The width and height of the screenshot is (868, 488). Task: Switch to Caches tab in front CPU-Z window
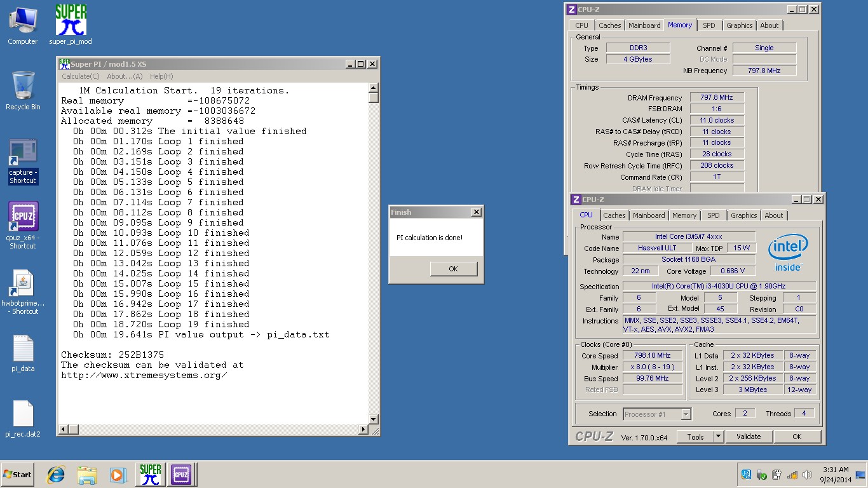614,215
